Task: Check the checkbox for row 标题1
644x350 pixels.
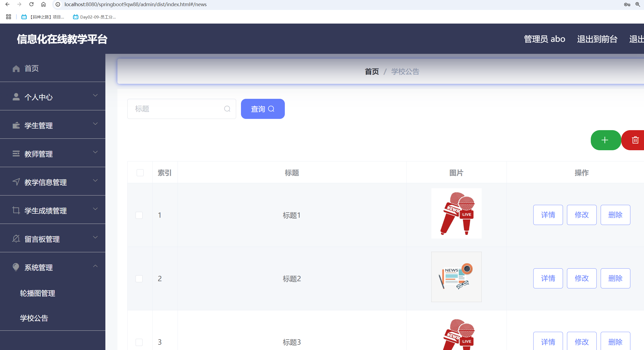Action: pyautogui.click(x=139, y=215)
